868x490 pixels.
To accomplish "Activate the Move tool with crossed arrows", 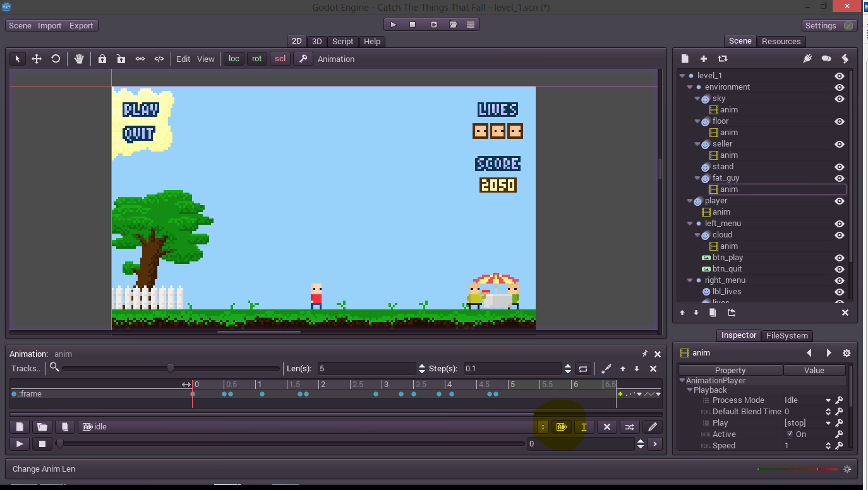I will 37,59.
